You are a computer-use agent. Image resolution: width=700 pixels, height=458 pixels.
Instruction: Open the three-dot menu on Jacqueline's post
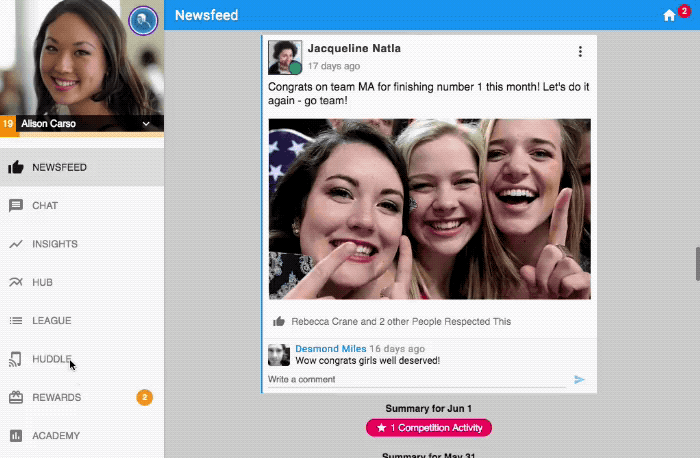(x=580, y=52)
